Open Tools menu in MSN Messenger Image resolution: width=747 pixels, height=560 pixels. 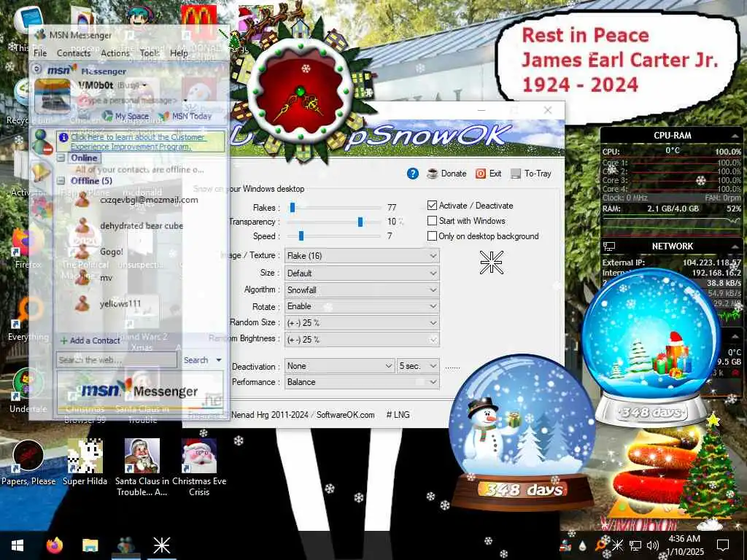point(150,52)
